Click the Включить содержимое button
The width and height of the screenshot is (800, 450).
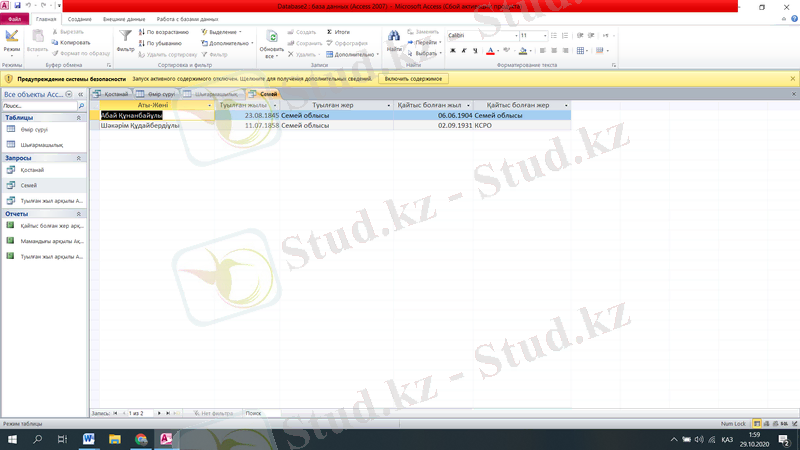point(413,79)
